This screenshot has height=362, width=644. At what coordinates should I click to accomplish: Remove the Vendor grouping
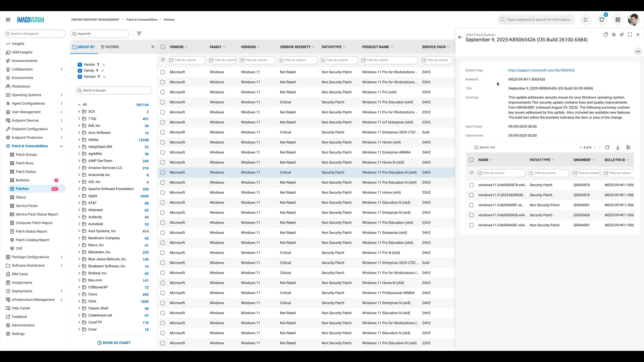click(x=104, y=65)
